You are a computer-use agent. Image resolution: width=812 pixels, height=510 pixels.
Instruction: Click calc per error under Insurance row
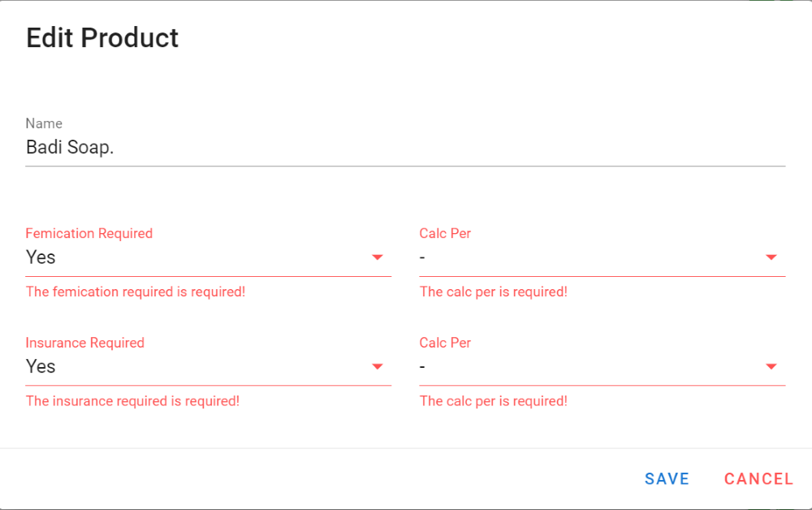tap(494, 401)
